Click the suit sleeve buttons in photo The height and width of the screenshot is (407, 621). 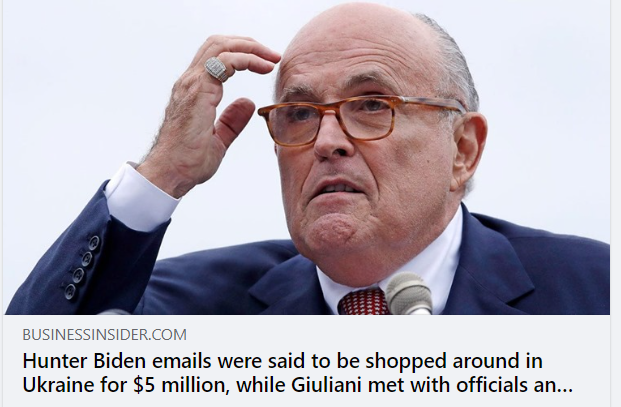(82, 267)
